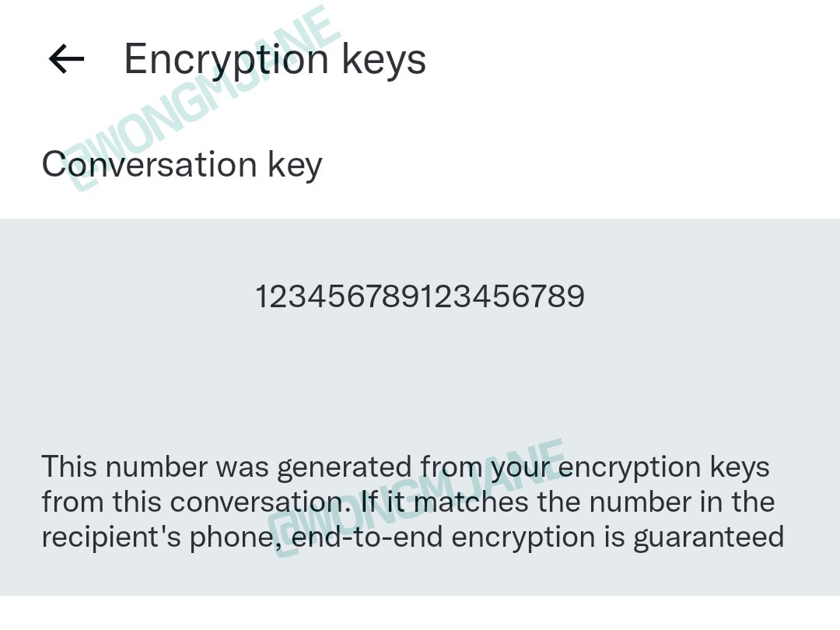This screenshot has width=840, height=630.
Task: Click the @WONGMJANE watermark over the description text
Action: [418, 499]
